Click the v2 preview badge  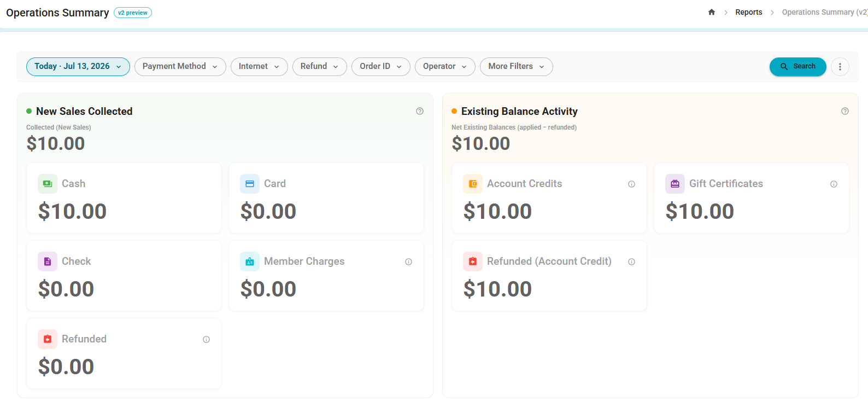[x=133, y=13]
